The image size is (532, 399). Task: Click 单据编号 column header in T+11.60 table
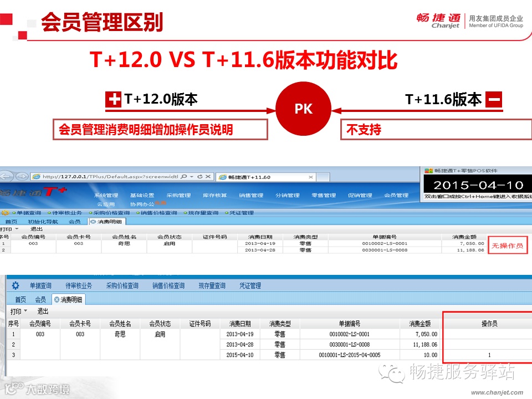(x=385, y=237)
